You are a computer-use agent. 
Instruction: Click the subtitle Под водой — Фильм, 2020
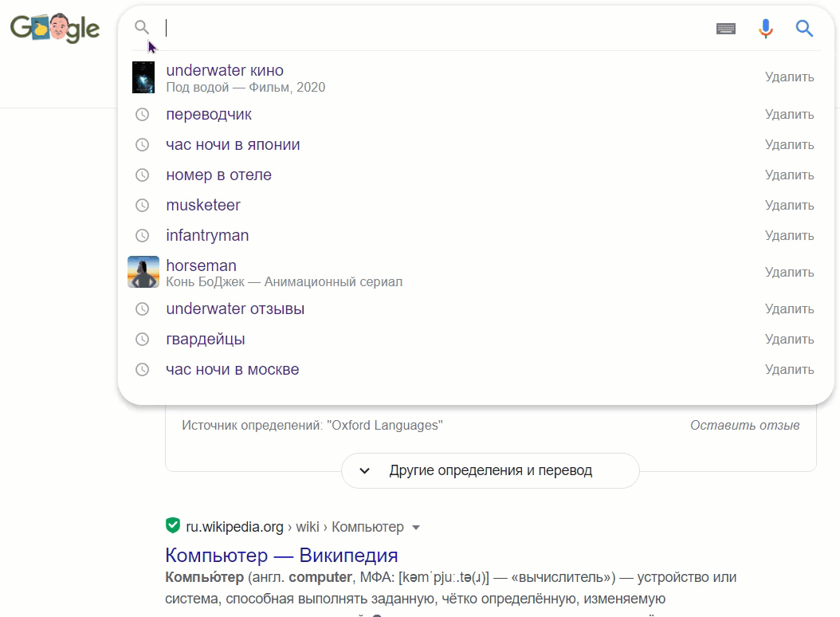tap(245, 88)
